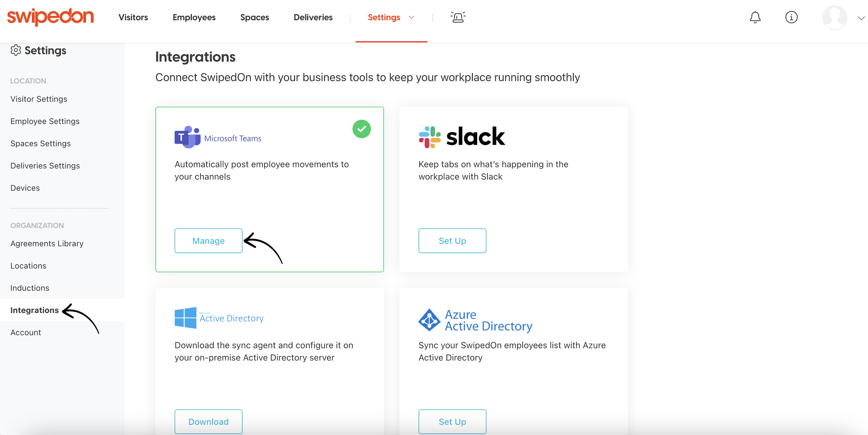Click the Integrations page heading
This screenshot has width=868, height=435.
[x=195, y=57]
